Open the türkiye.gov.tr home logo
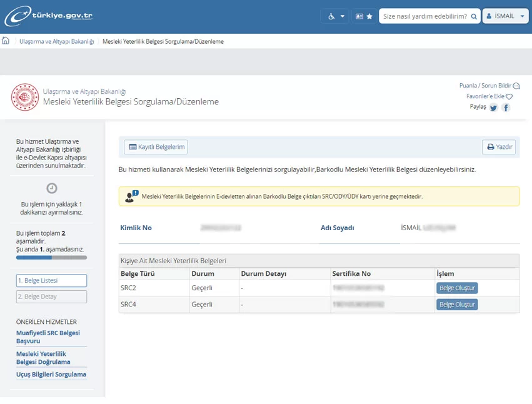Viewport: 532px width, 404px height. click(x=49, y=16)
